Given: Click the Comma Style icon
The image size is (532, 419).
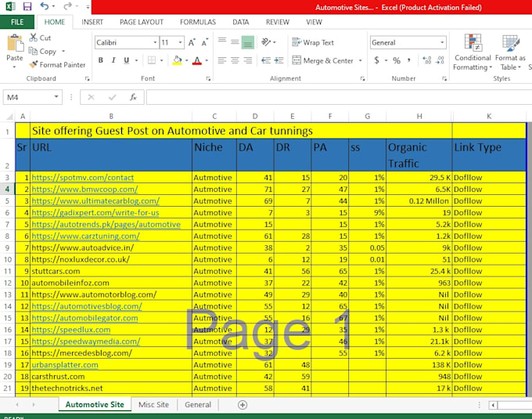Looking at the screenshot, I should (409, 60).
